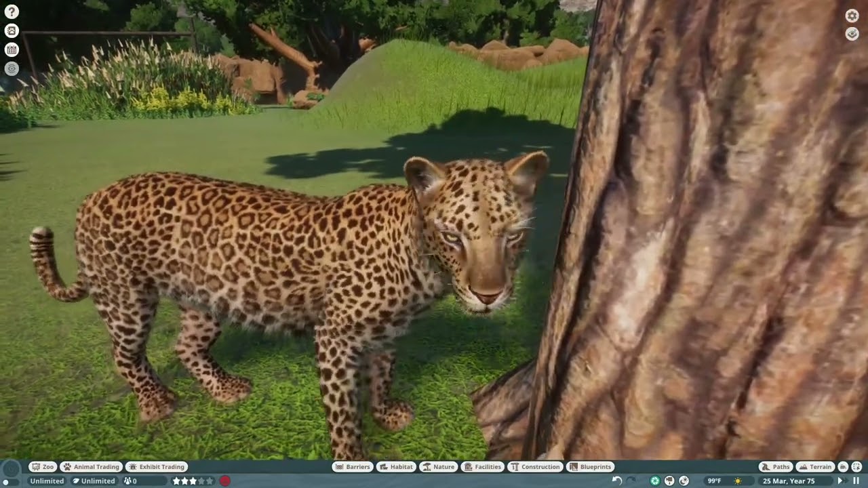Open the Zoo menu
The image size is (868, 488).
[43, 467]
